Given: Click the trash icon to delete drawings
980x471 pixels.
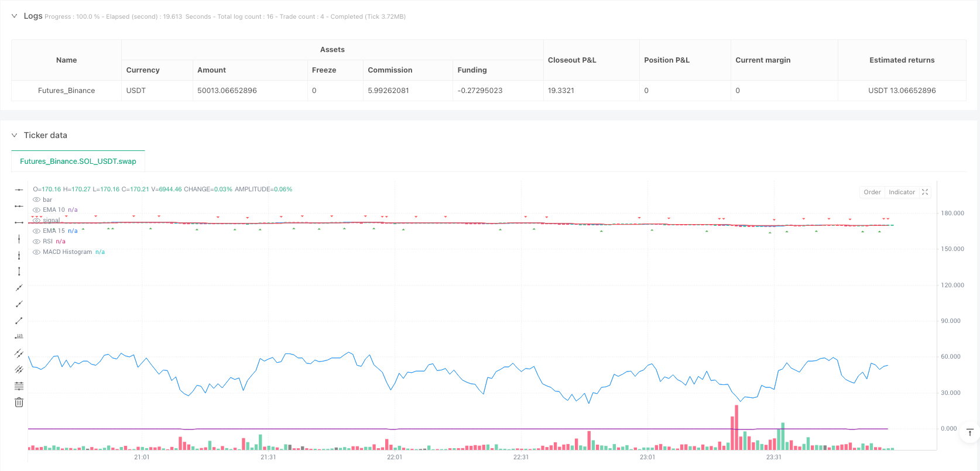Looking at the screenshot, I should [x=19, y=402].
